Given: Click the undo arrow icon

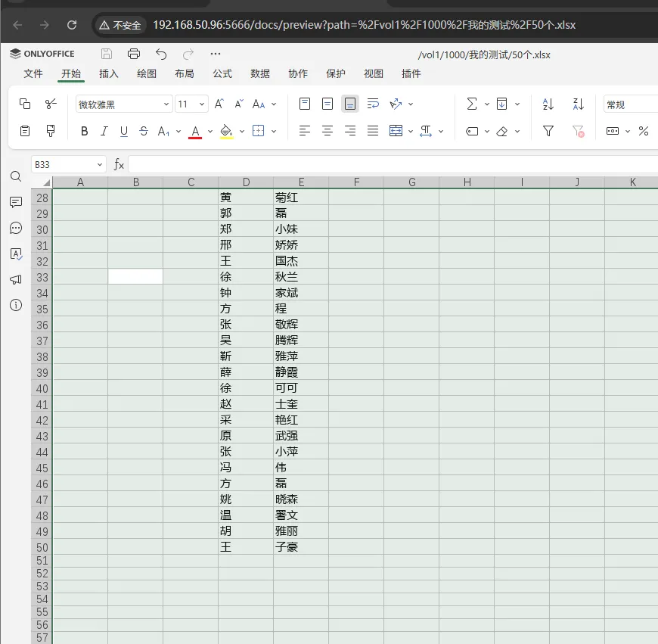Looking at the screenshot, I should 161,54.
